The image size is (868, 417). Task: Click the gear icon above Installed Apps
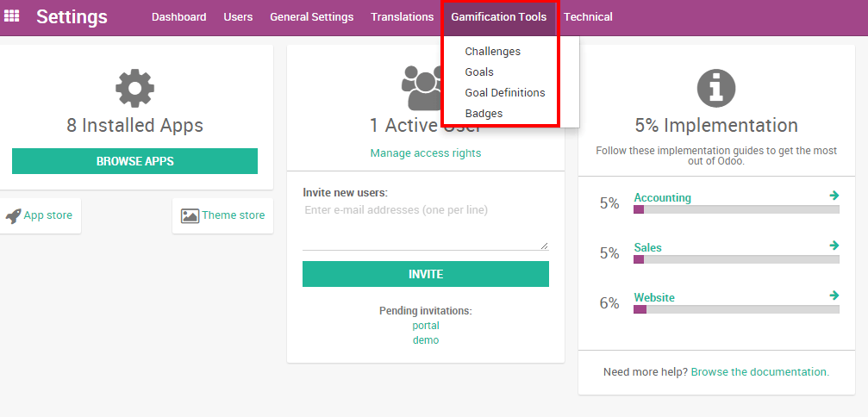tap(134, 89)
